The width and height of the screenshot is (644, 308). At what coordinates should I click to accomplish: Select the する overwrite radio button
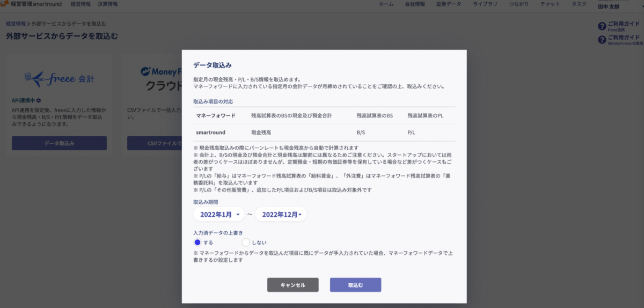(x=197, y=243)
